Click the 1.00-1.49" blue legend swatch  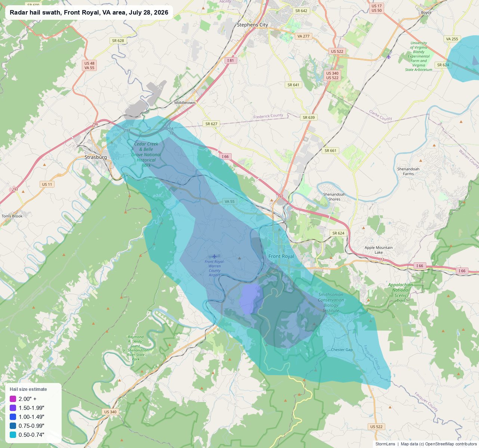click(x=13, y=417)
